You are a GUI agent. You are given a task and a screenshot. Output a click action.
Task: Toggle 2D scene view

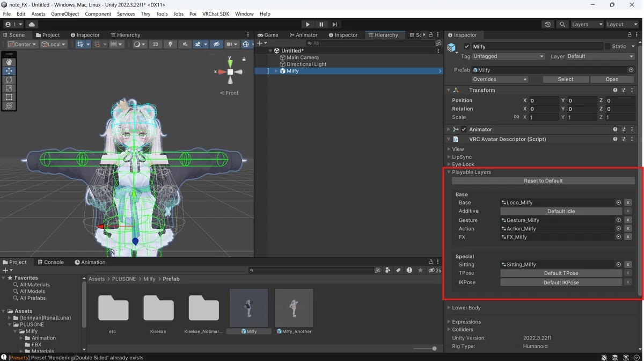[x=156, y=44]
